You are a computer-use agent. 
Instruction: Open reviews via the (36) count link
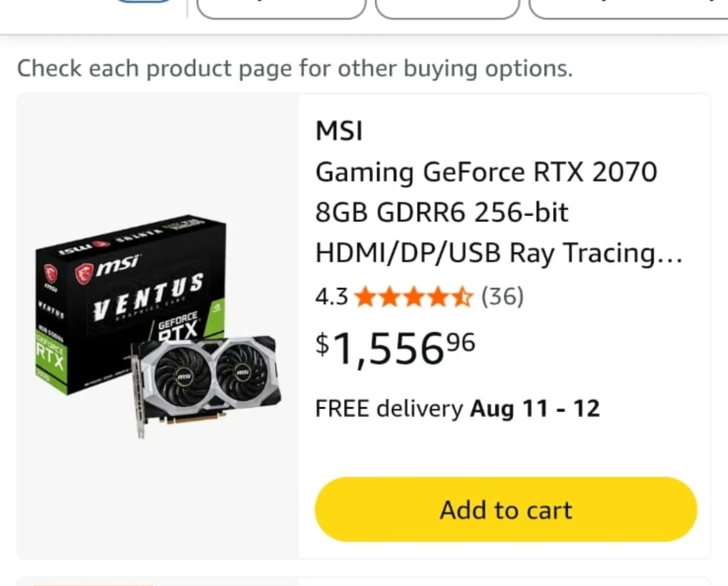click(503, 297)
